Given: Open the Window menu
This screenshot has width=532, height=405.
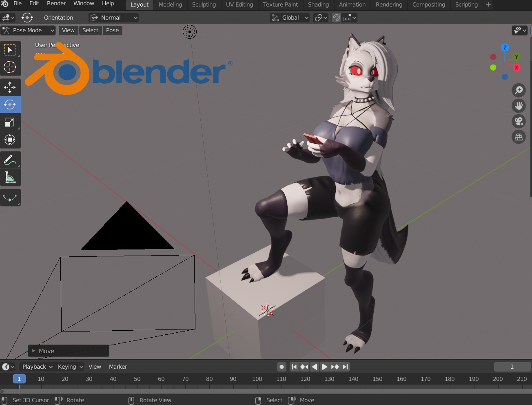Looking at the screenshot, I should click(x=84, y=4).
